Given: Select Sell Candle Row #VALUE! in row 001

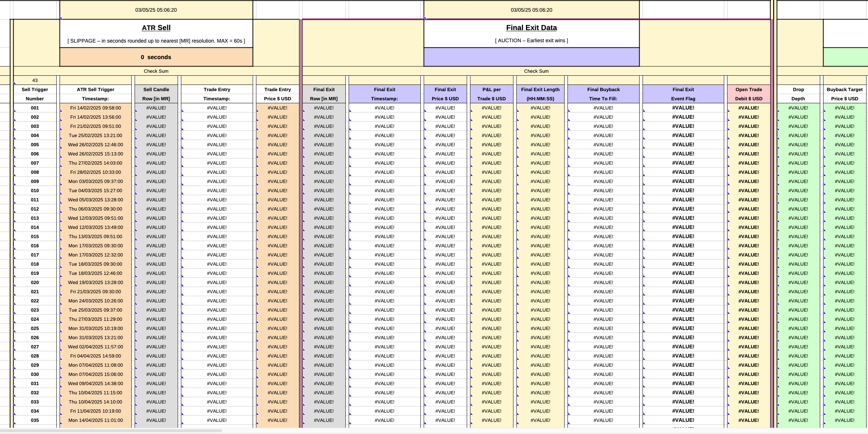Looking at the screenshot, I should coord(156,108).
